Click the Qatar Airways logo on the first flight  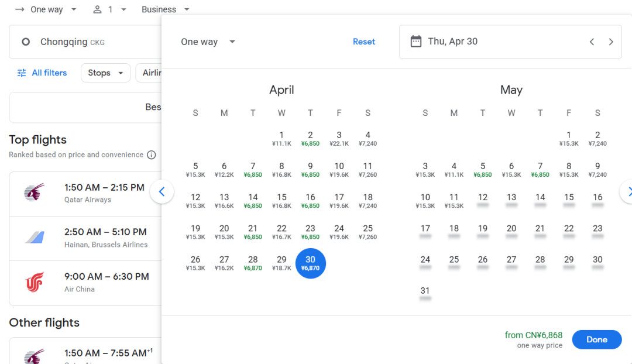(35, 193)
